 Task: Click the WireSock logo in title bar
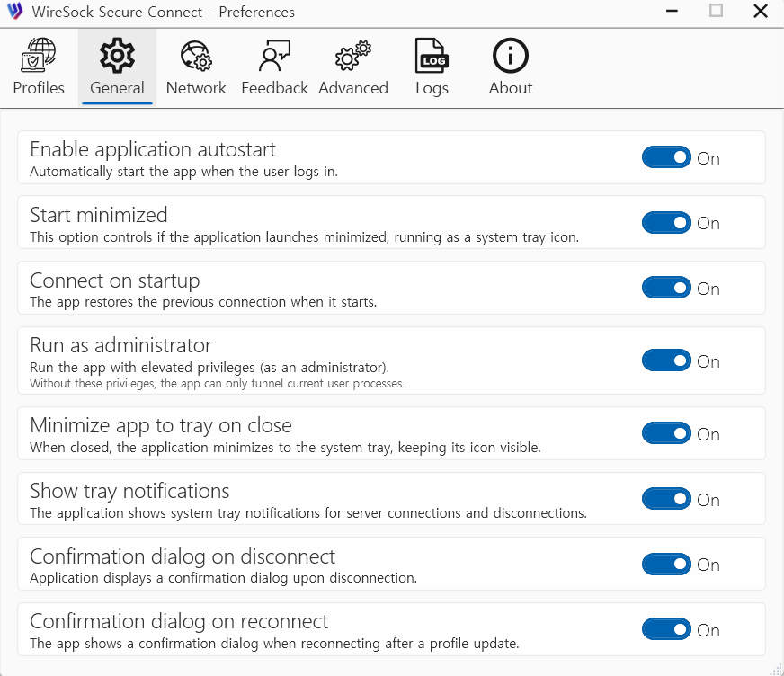coord(15,11)
